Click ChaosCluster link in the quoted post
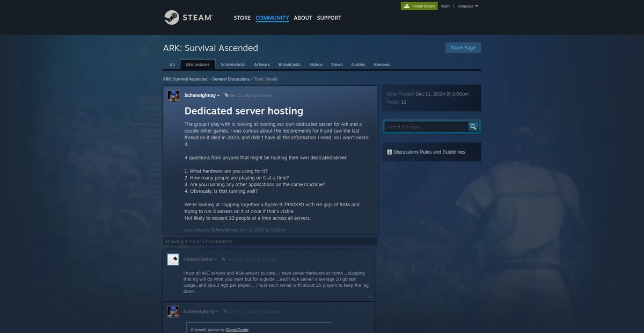 coord(237,329)
